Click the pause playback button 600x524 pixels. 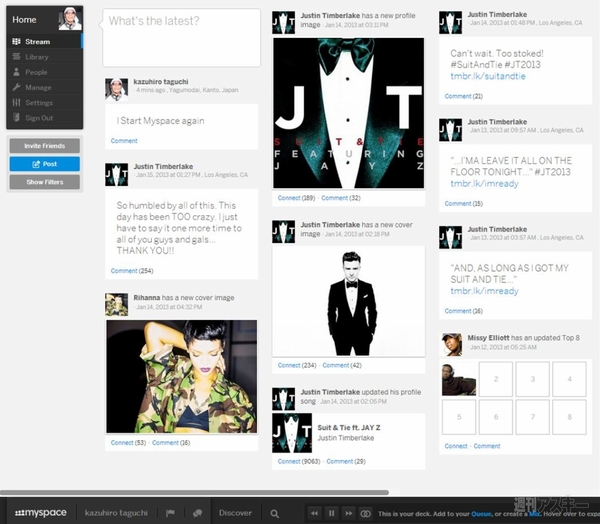[331, 513]
